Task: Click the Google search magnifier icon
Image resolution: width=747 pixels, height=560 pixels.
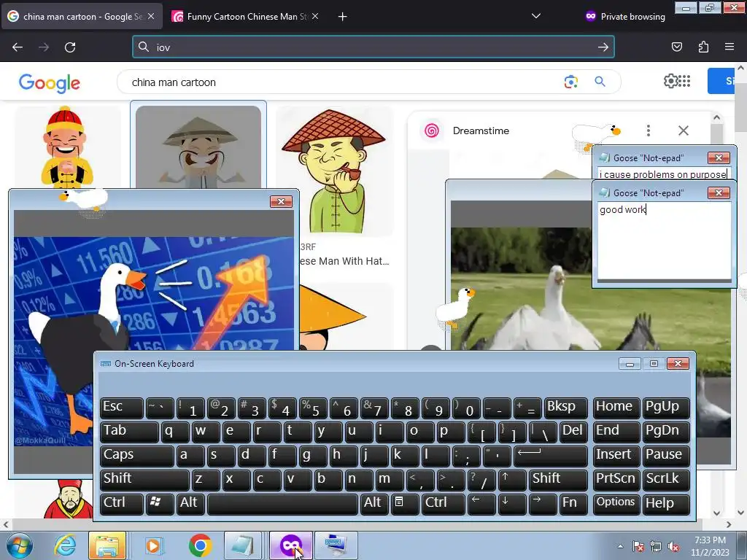Action: click(x=600, y=82)
